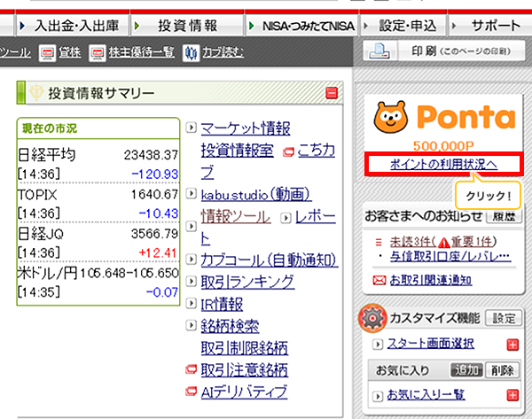The height and width of the screenshot is (419, 532).
Task: Click the new-window icon beside AIデリバティブ
Action: pos(192,392)
